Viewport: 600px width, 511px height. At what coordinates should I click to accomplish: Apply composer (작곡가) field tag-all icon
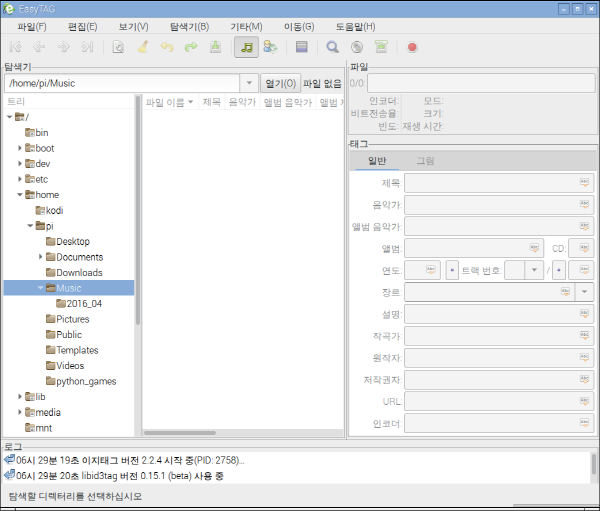point(584,335)
